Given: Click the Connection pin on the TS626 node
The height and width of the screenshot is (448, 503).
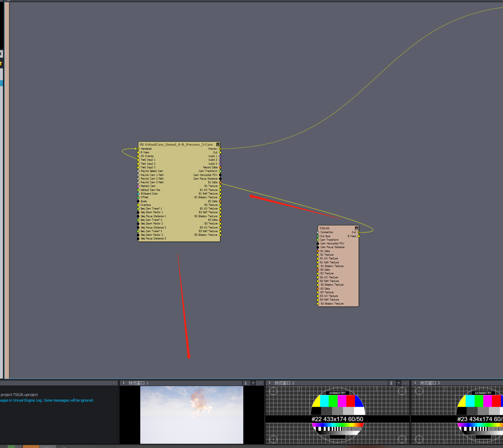Looking at the screenshot, I should [318, 232].
